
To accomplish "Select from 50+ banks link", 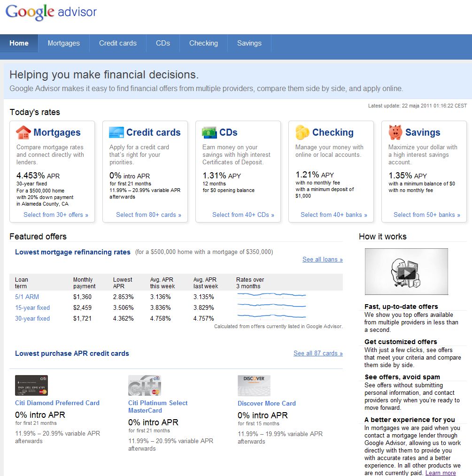I will tap(427, 215).
